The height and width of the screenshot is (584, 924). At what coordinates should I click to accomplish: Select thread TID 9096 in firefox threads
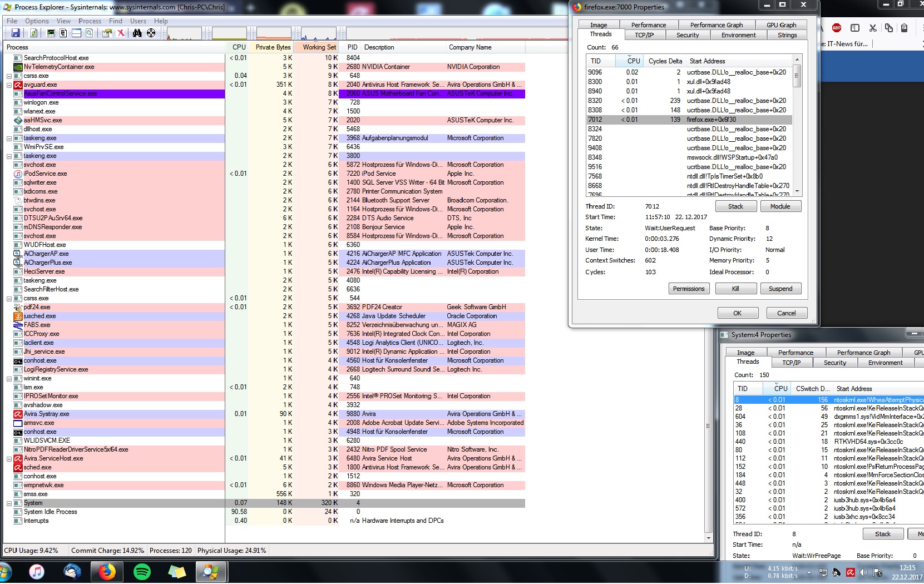(x=689, y=72)
